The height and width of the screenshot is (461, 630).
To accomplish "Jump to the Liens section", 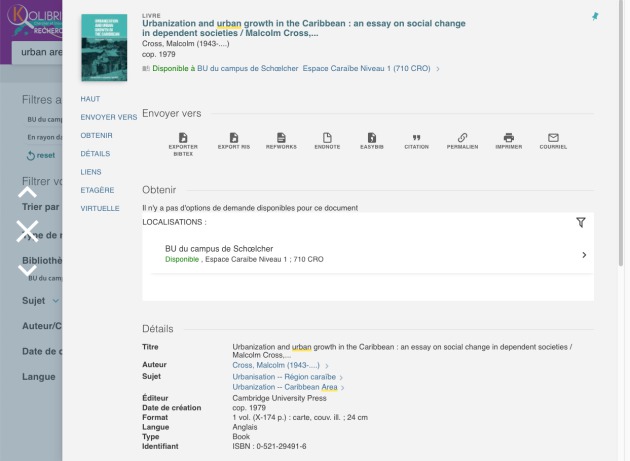I will (x=91, y=172).
